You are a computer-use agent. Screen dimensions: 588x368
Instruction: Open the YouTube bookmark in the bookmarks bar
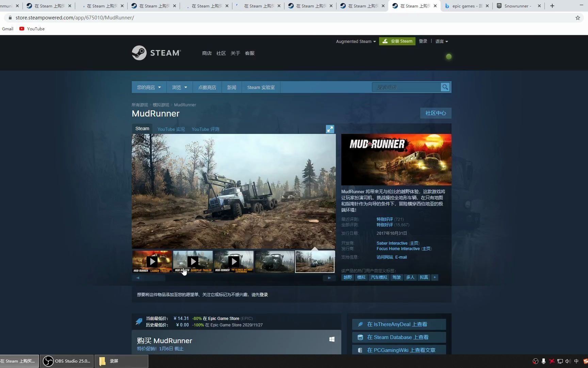(x=32, y=29)
